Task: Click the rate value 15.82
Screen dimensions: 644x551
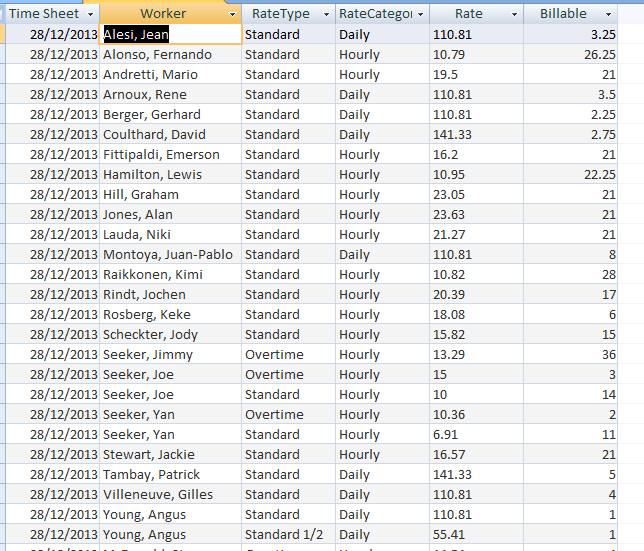Action: (476, 334)
